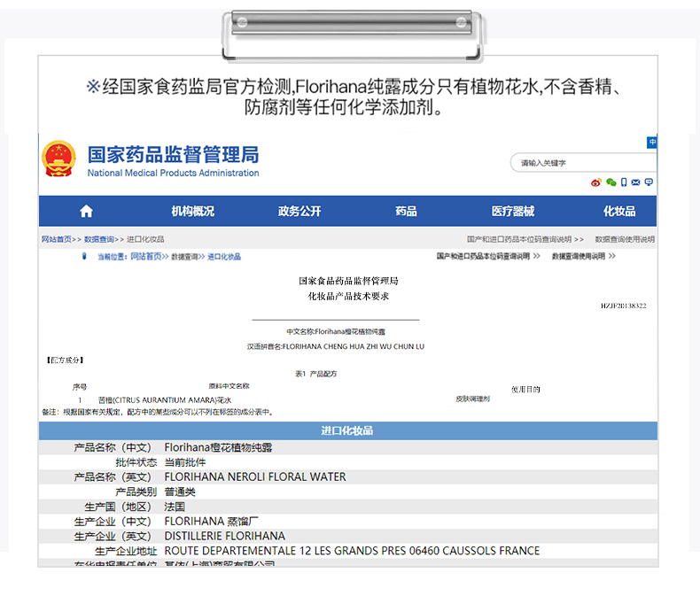Click ingredient CITRUS AURANTIUM AMARA 花水

(x=165, y=400)
